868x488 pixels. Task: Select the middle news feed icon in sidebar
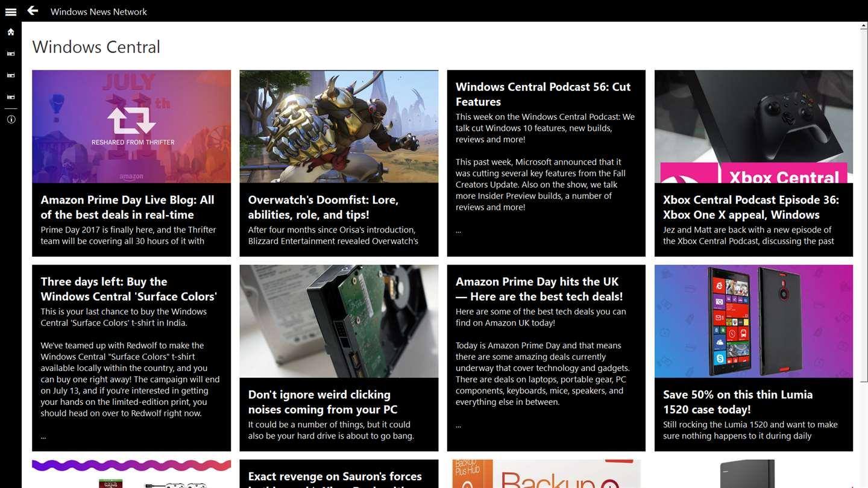click(x=10, y=75)
